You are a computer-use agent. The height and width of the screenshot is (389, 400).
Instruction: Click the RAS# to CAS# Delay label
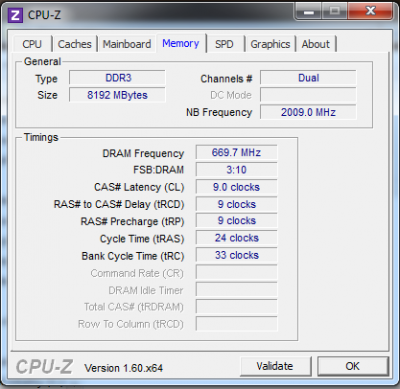click(119, 204)
